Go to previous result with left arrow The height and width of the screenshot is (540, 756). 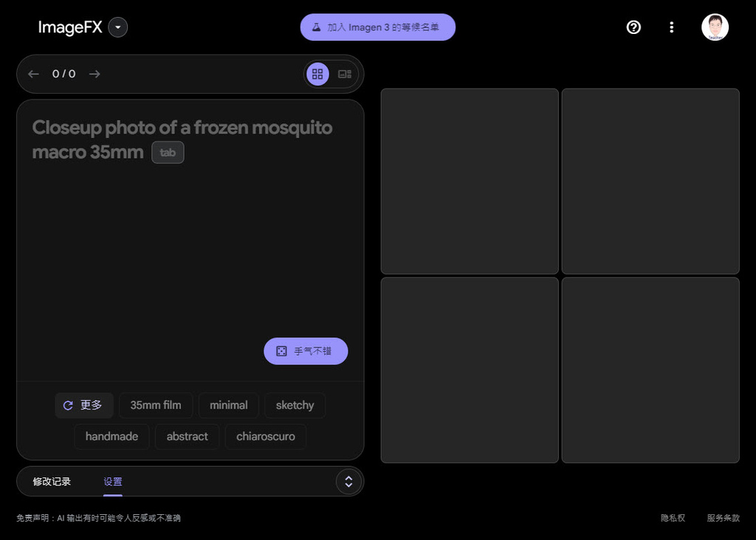tap(33, 74)
